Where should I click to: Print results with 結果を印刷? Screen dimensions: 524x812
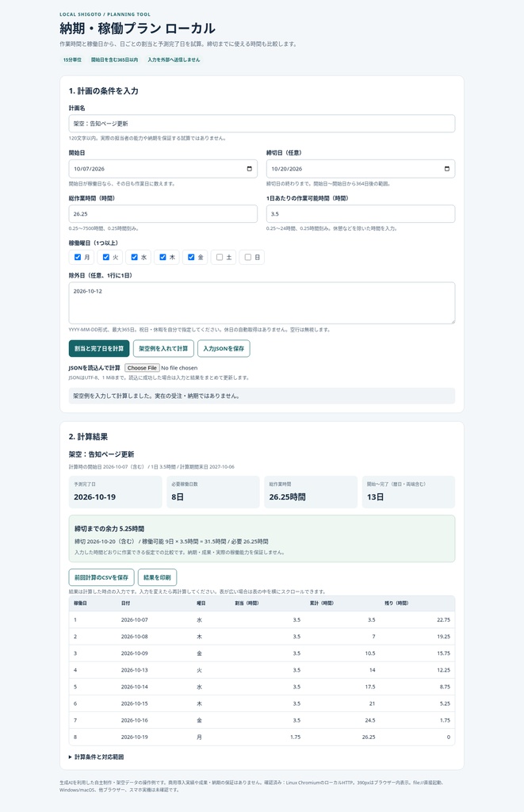coord(158,577)
